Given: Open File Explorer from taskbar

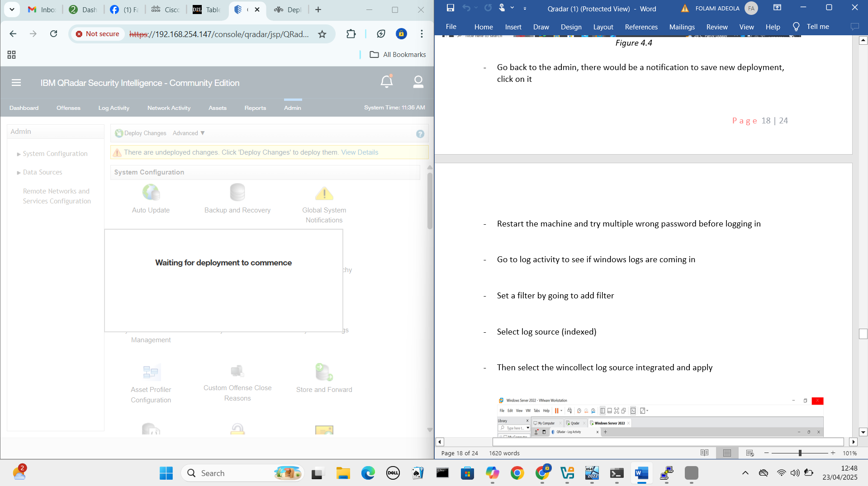Looking at the screenshot, I should tap(343, 473).
